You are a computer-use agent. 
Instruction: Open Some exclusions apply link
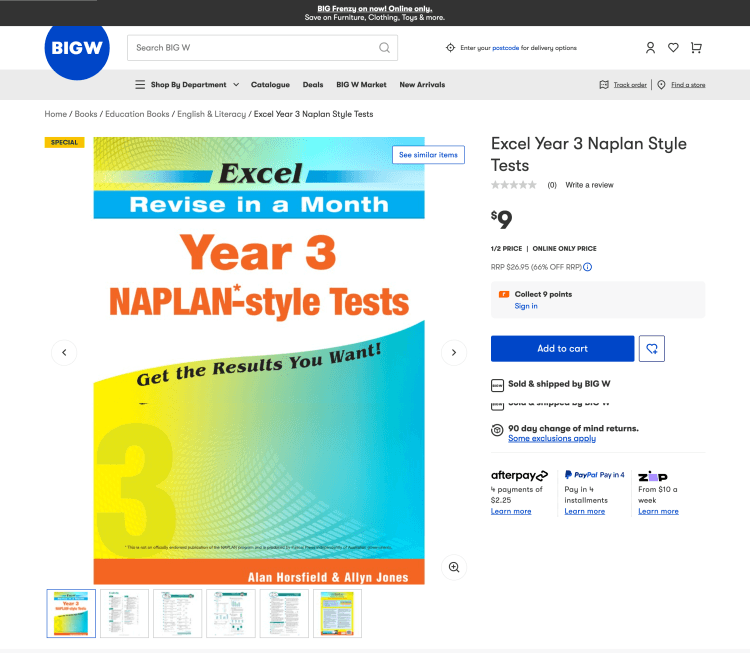[552, 438]
